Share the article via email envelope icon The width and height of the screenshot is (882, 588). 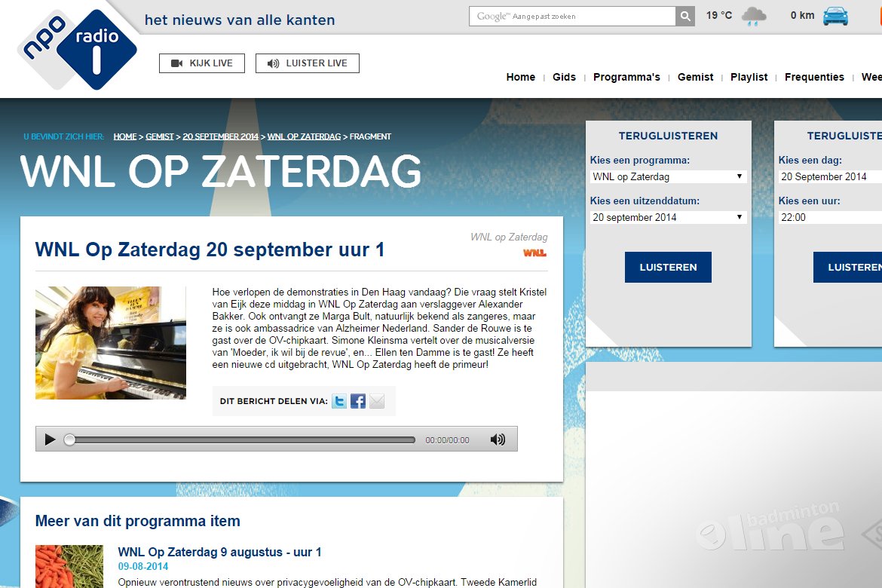[x=377, y=401]
